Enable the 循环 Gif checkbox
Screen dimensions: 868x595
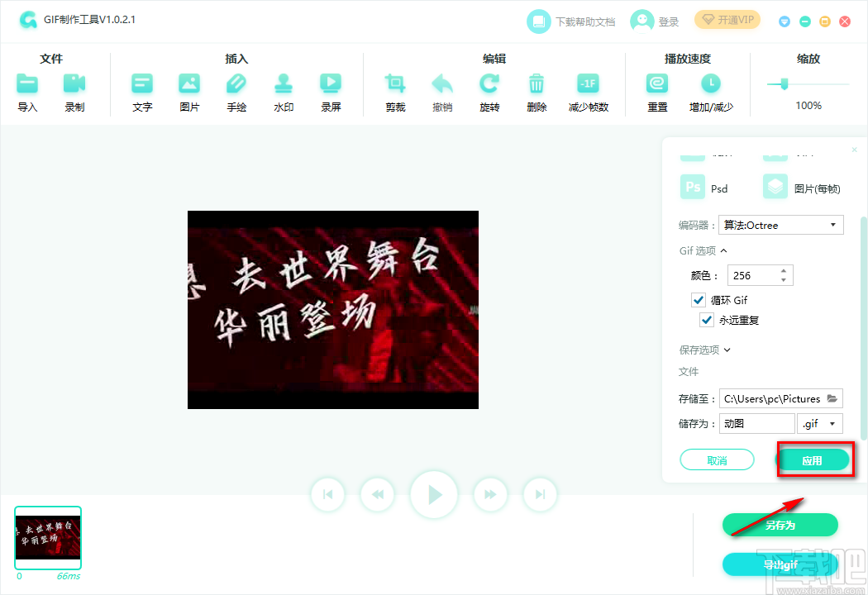point(699,299)
